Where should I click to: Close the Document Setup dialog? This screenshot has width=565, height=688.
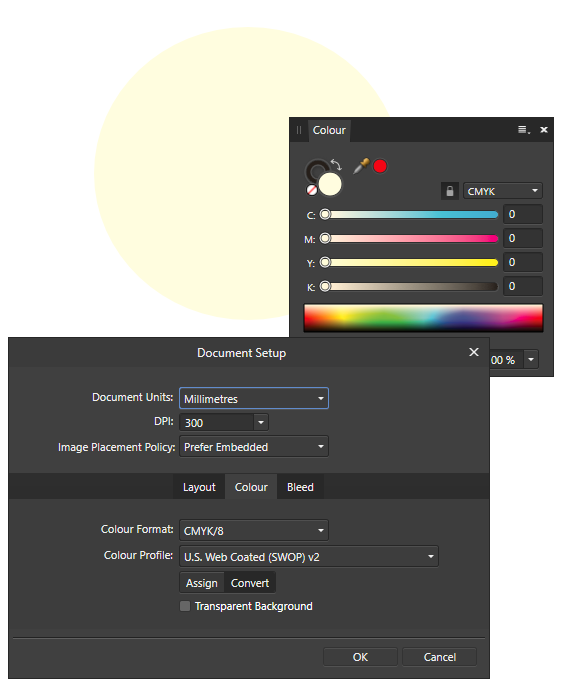(x=474, y=352)
